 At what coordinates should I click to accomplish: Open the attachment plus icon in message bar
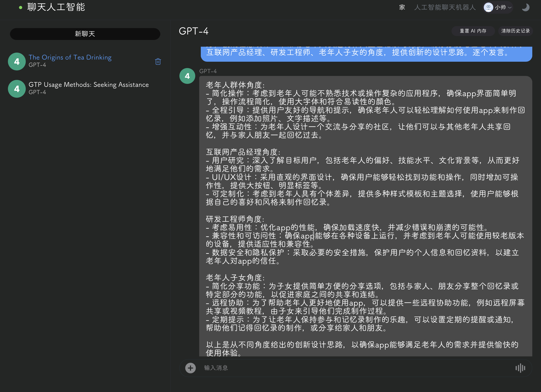pos(190,368)
